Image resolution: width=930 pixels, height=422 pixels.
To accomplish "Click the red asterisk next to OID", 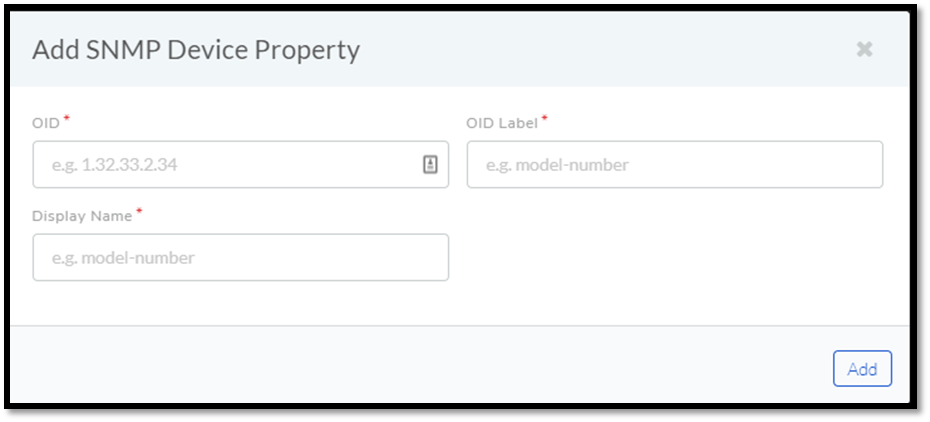I will tap(66, 120).
